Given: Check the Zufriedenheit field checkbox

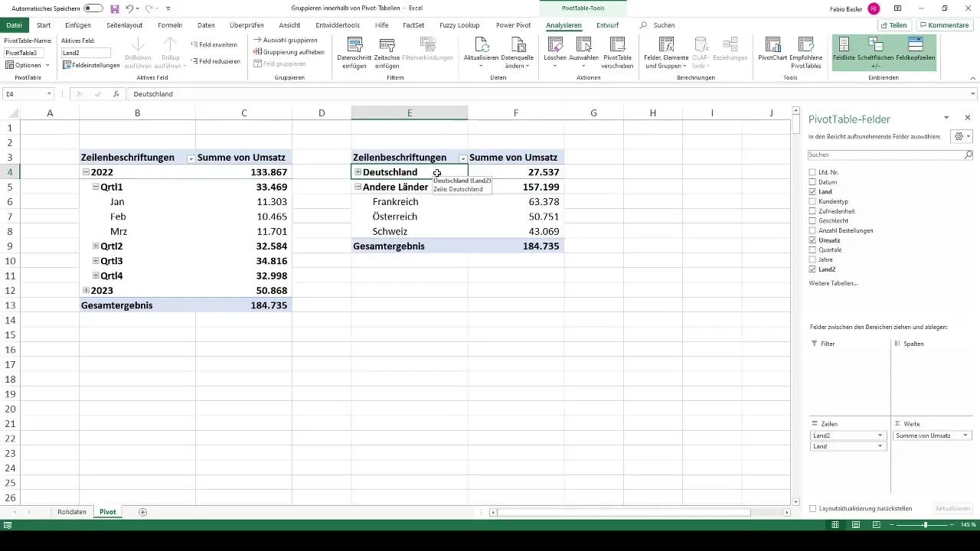Looking at the screenshot, I should click(x=812, y=211).
